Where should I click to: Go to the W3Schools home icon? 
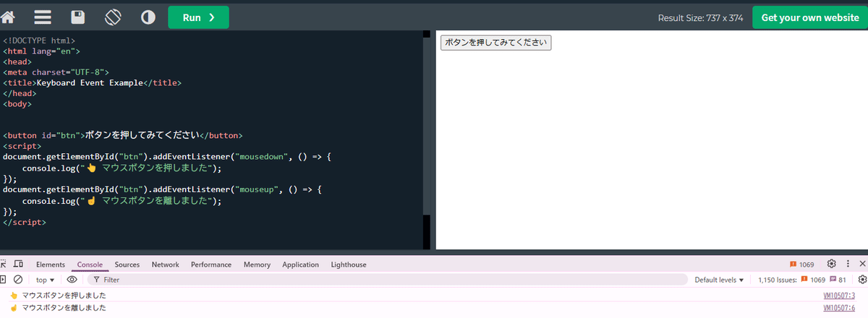[8, 17]
